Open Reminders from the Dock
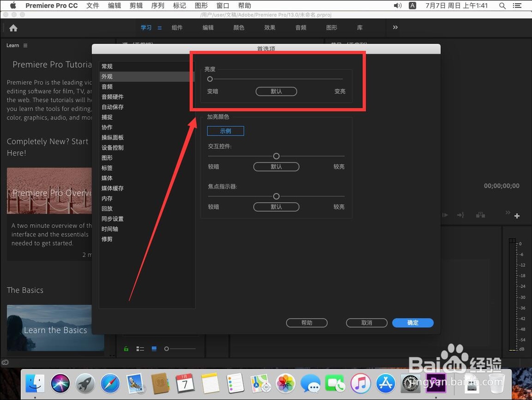This screenshot has width=532, height=400. [x=235, y=383]
